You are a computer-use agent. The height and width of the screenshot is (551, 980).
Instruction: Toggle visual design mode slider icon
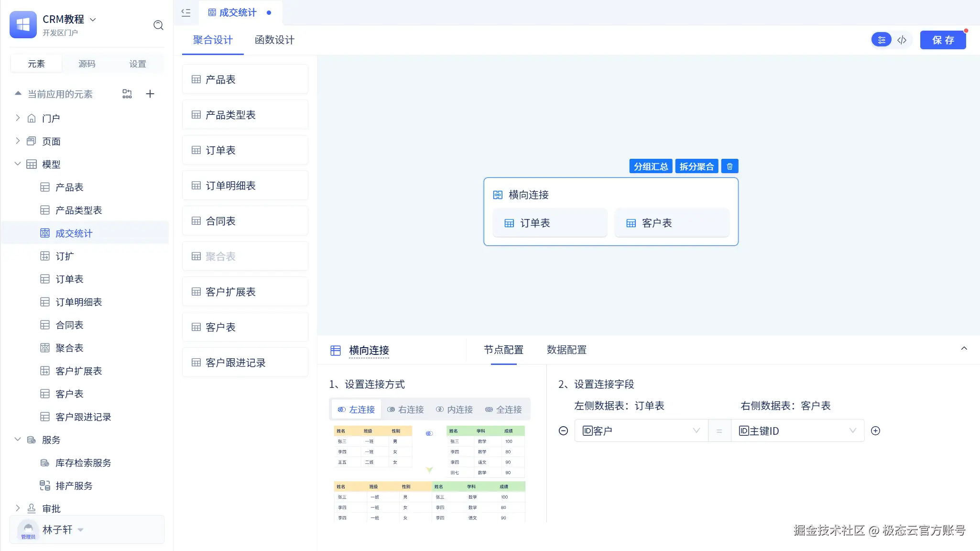882,40
